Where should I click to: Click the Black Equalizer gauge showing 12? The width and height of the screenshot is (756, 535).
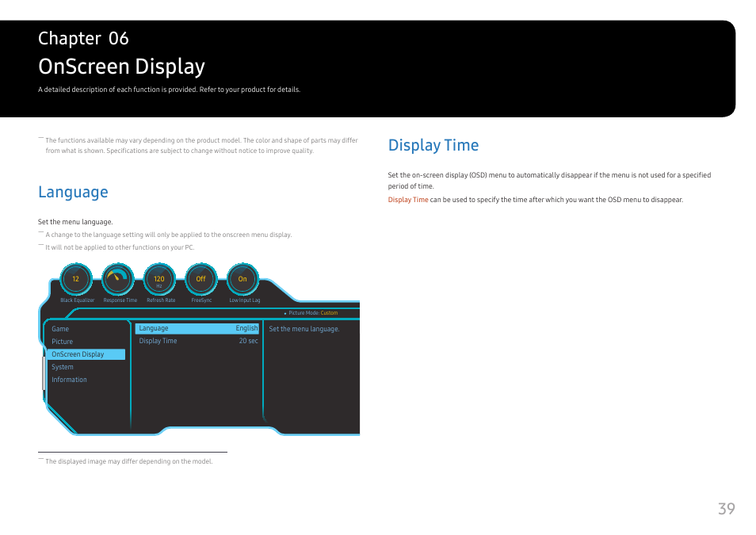(76, 279)
